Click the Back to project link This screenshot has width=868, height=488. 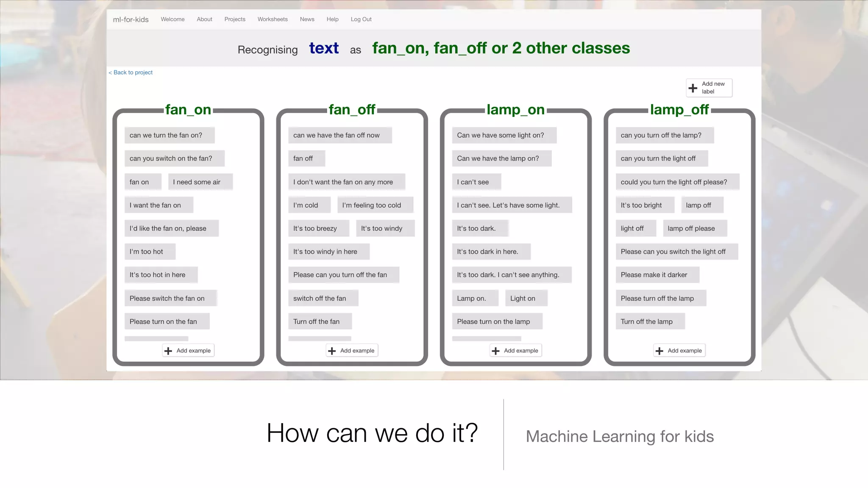click(x=131, y=72)
